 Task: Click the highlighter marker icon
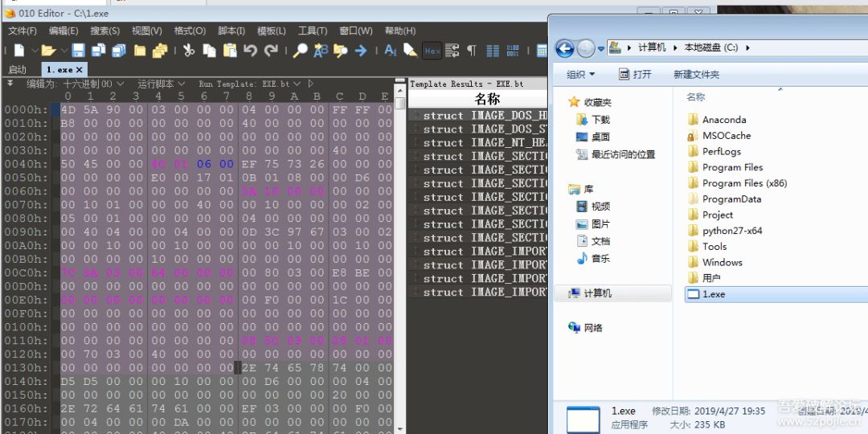coord(410,51)
